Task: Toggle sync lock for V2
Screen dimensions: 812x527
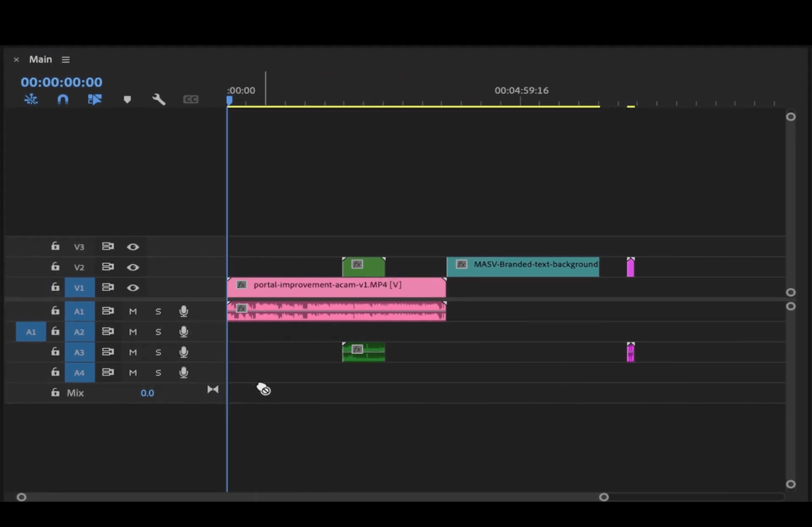Action: (108, 267)
